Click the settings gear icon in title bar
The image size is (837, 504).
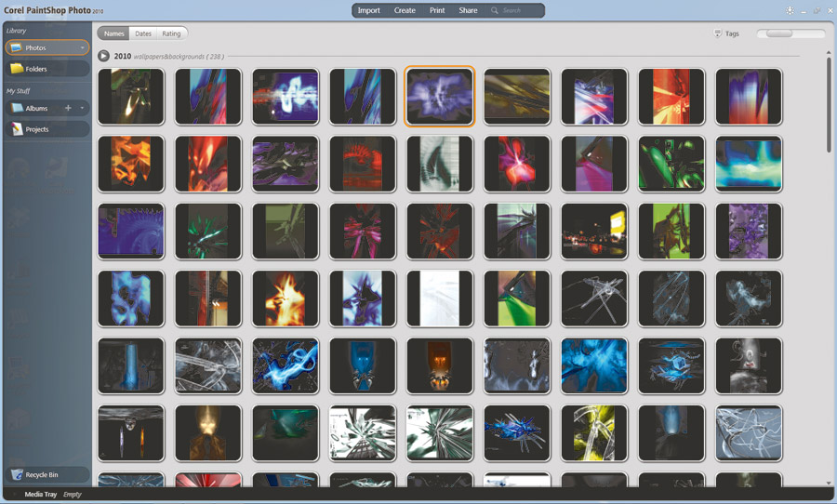[x=789, y=10]
